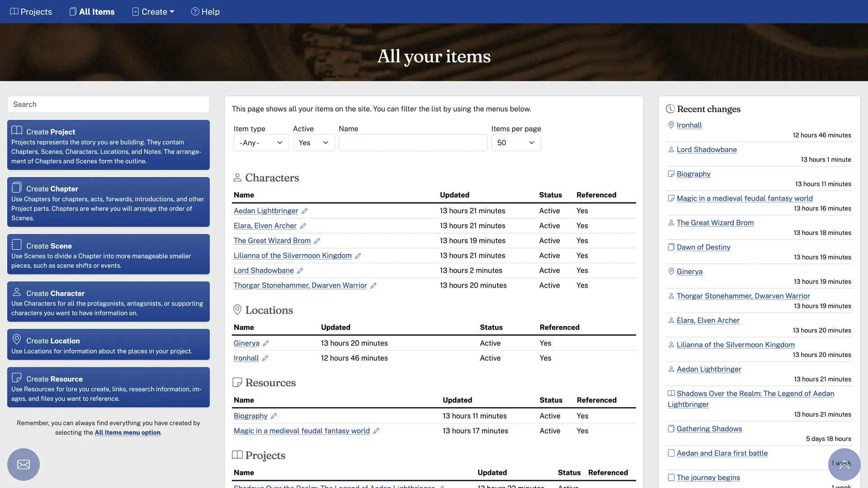Click scene icon beside Aedan and Elara first battle
This screenshot has height=488, width=868.
(671, 453)
